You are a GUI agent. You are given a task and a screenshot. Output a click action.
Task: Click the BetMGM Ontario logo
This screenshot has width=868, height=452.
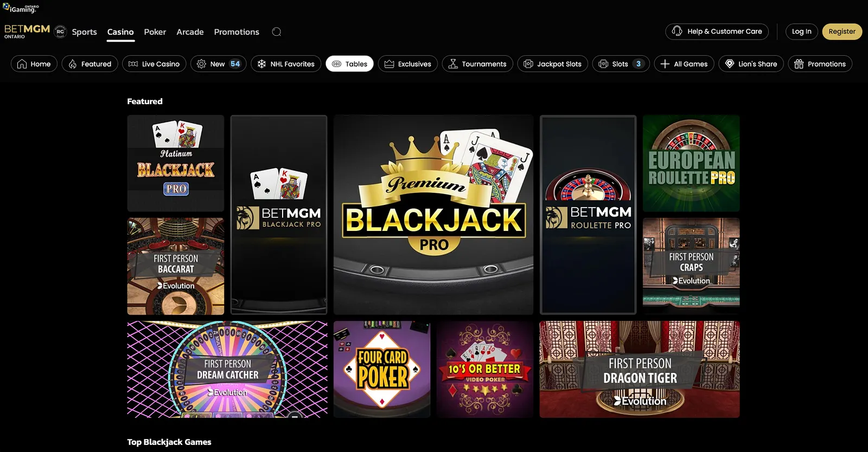27,31
